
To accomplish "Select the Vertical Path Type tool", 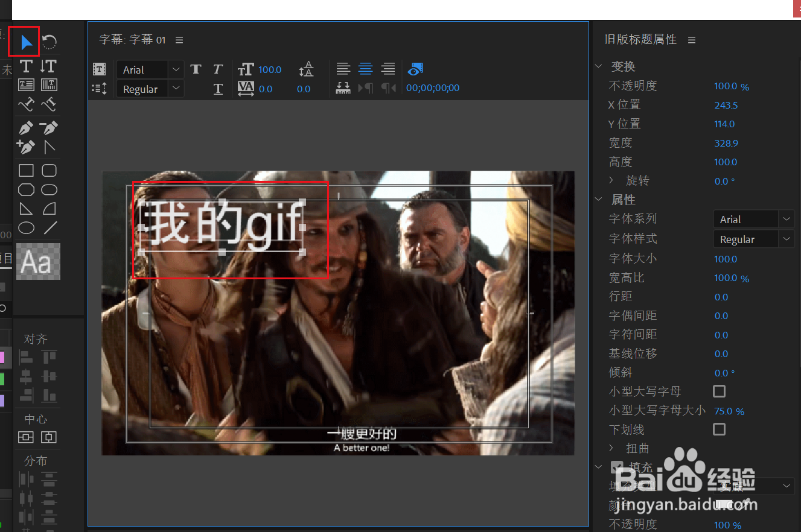I will (x=49, y=105).
